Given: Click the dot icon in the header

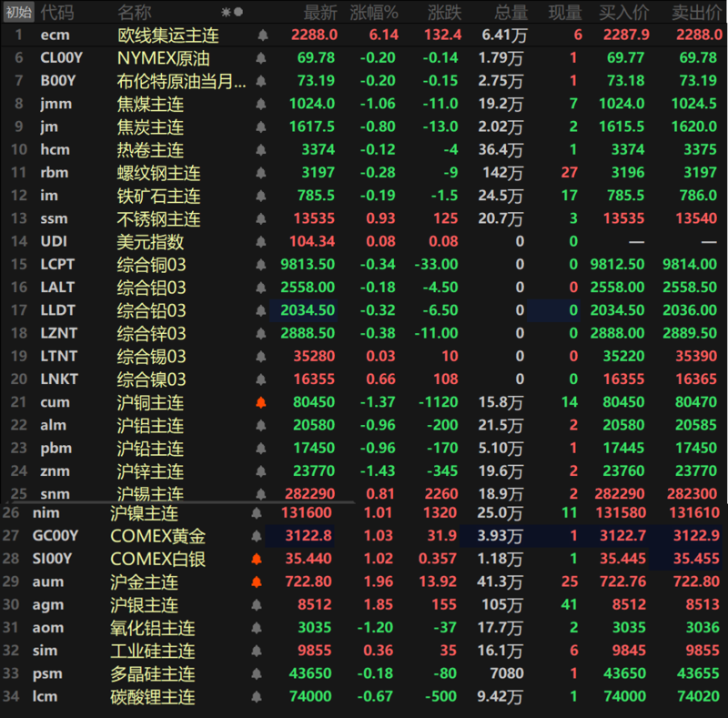Looking at the screenshot, I should (x=238, y=12).
